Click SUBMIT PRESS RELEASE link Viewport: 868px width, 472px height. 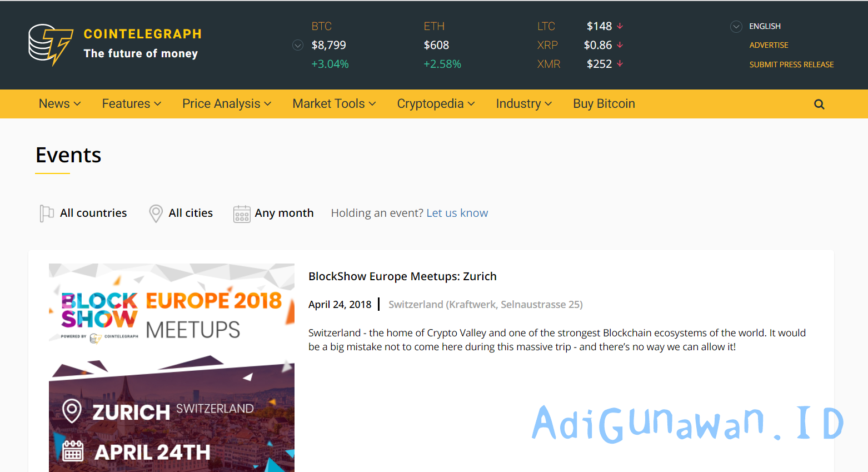[x=791, y=64]
